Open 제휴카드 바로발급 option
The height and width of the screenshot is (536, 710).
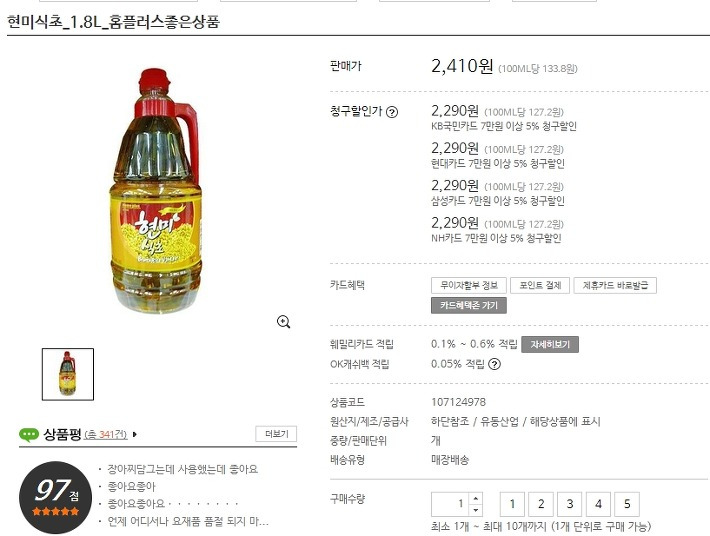[x=615, y=285]
